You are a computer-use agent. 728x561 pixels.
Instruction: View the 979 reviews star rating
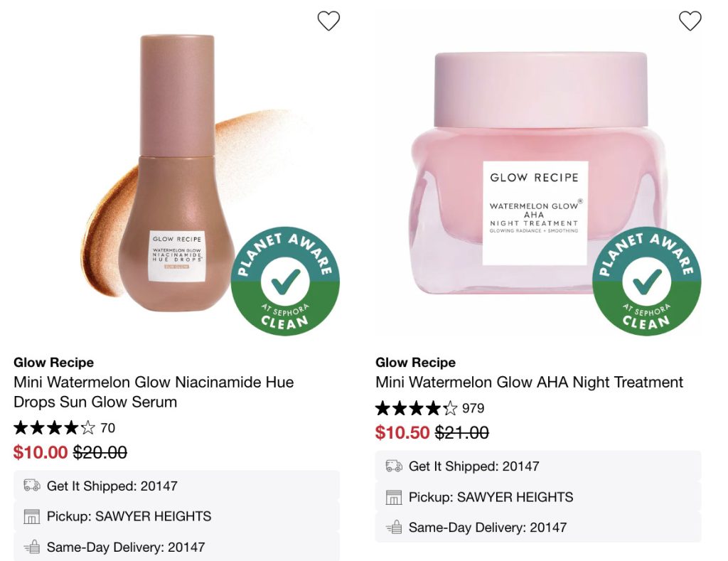417,408
